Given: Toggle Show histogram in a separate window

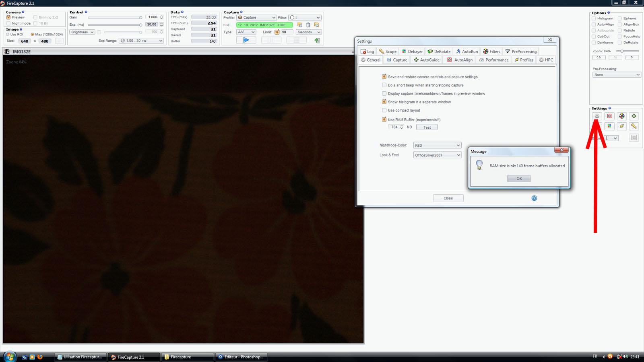Looking at the screenshot, I should (384, 102).
